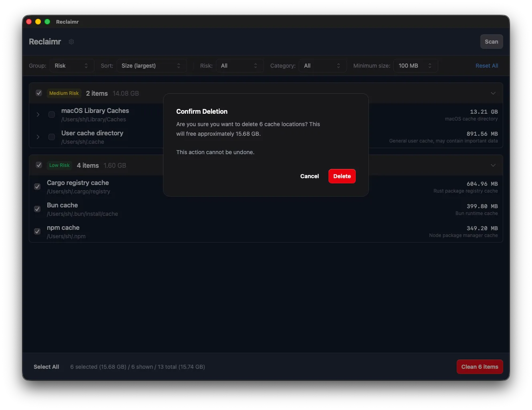Viewport: 532px width, 410px height.
Task: Click Reset All filters
Action: [487, 65]
